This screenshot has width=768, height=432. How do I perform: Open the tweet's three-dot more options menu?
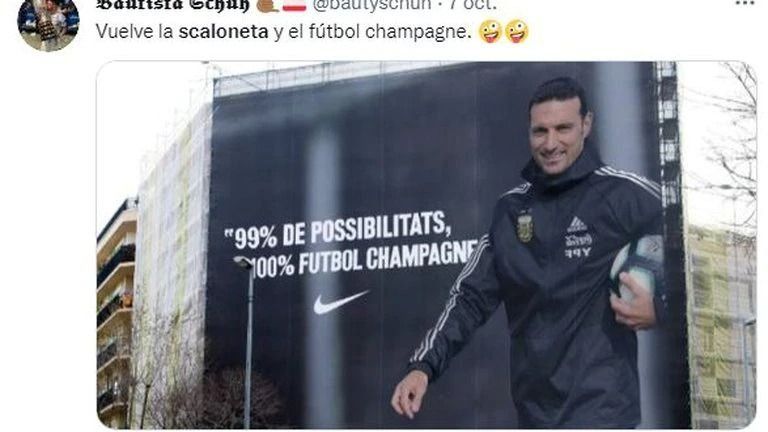(x=744, y=3)
